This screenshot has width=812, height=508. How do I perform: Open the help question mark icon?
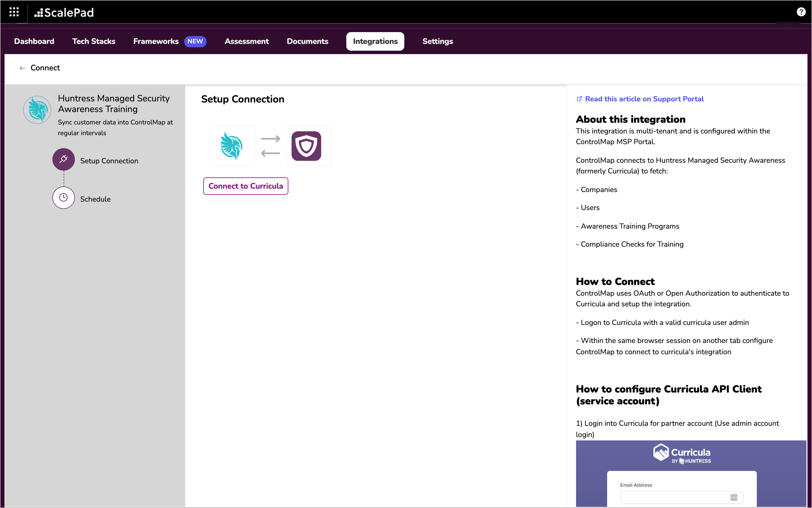click(x=801, y=12)
